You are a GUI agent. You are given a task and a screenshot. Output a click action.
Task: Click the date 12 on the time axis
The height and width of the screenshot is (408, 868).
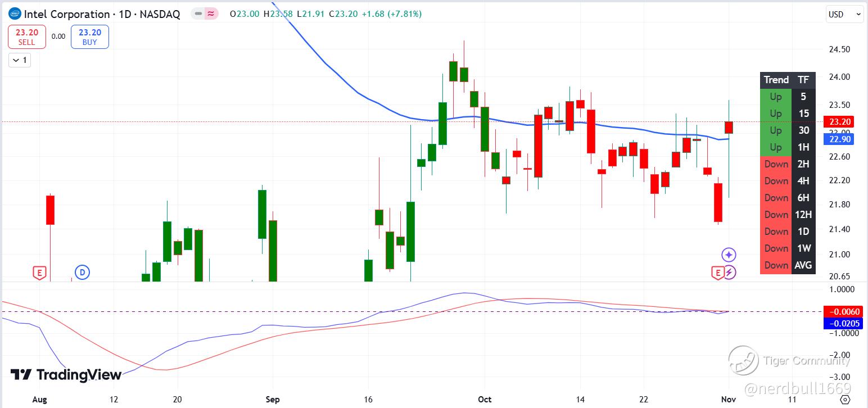114,400
